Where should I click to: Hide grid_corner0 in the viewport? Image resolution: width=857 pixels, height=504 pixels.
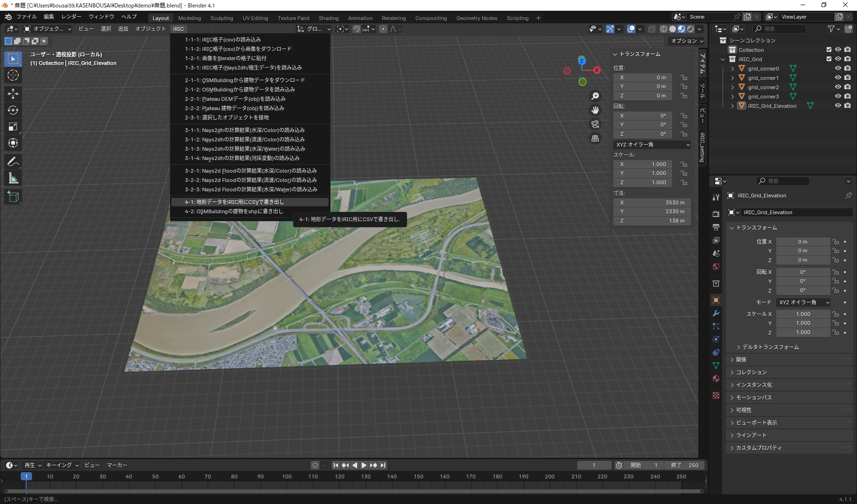(838, 69)
